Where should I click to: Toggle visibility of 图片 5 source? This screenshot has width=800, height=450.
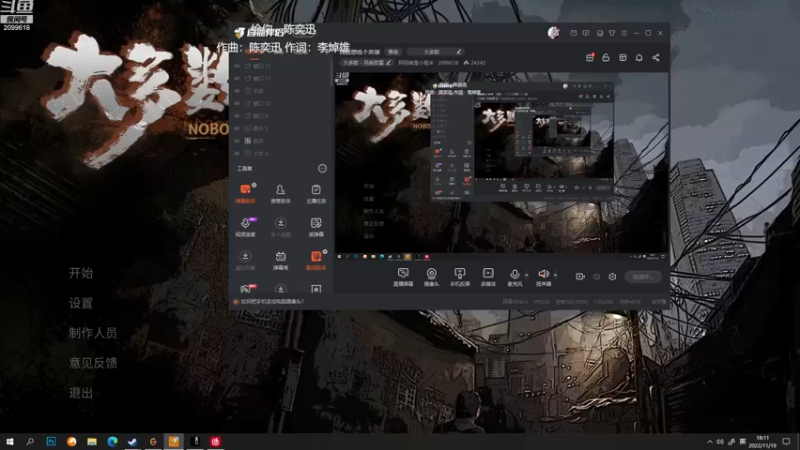[x=237, y=129]
